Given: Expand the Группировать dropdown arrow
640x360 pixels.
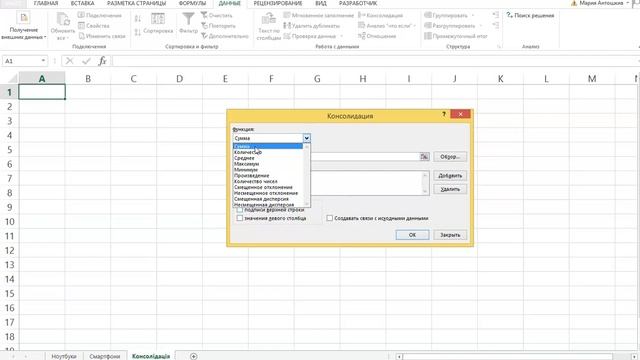Looking at the screenshot, I should [x=473, y=15].
